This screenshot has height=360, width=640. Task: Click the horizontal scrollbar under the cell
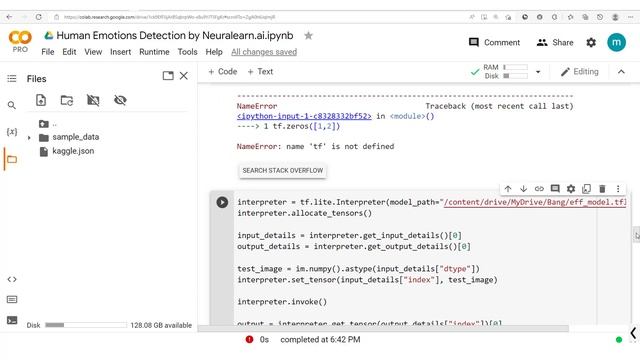[383, 329]
